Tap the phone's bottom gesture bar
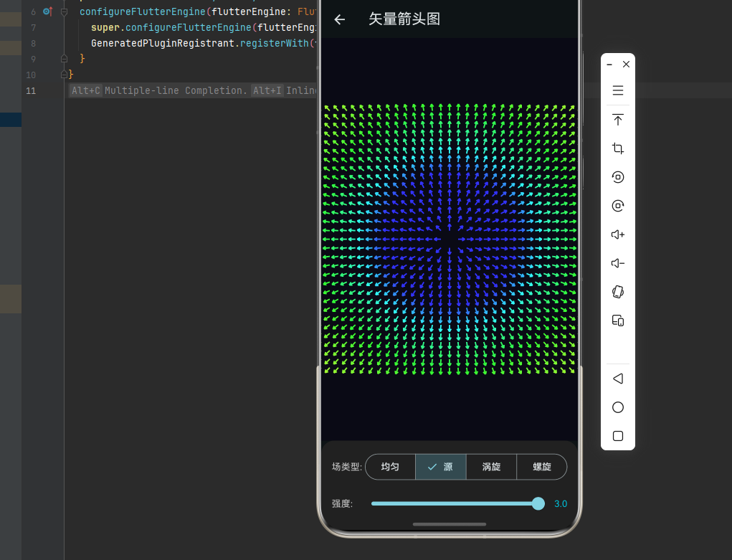The width and height of the screenshot is (732, 560). click(x=450, y=524)
